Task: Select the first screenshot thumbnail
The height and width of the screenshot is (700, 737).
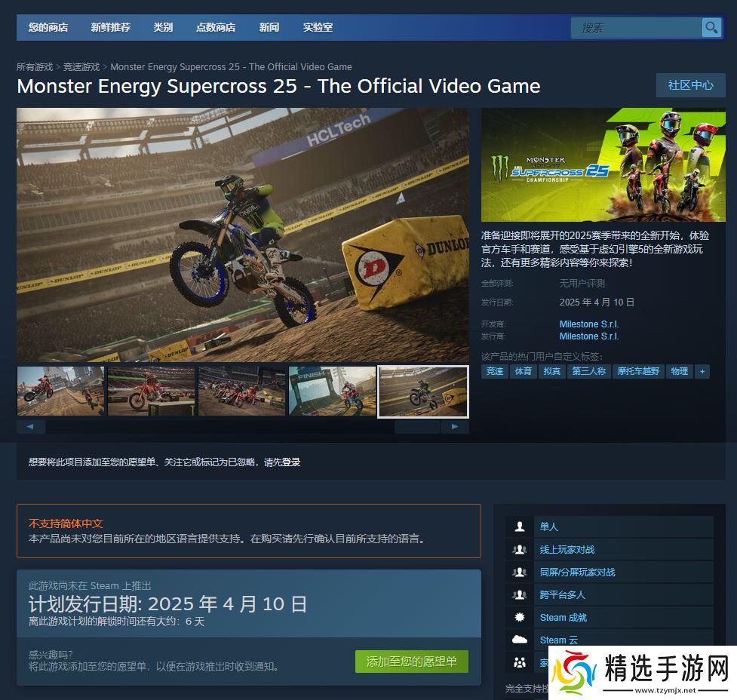Action: coord(61,391)
